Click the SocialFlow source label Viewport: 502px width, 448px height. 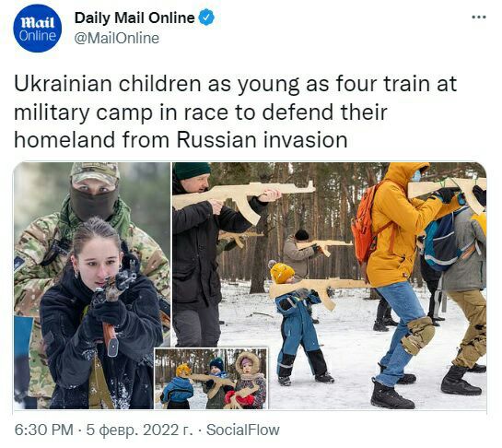click(x=242, y=430)
